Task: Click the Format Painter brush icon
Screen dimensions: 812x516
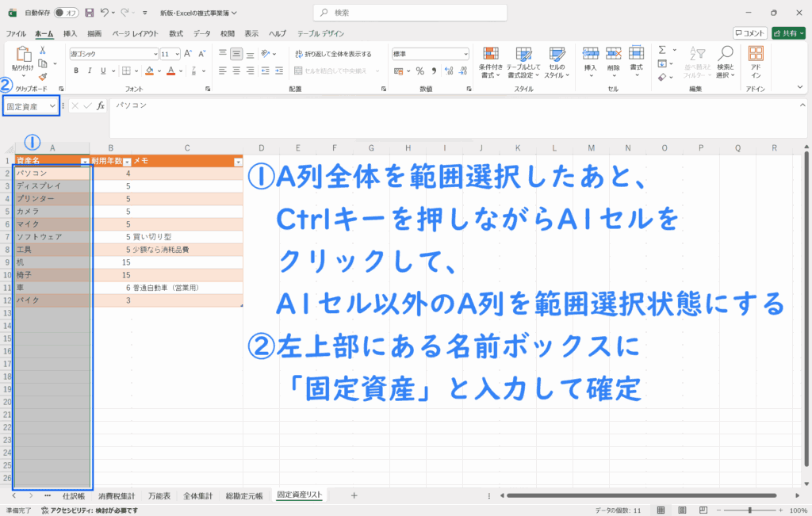Action: (43, 77)
